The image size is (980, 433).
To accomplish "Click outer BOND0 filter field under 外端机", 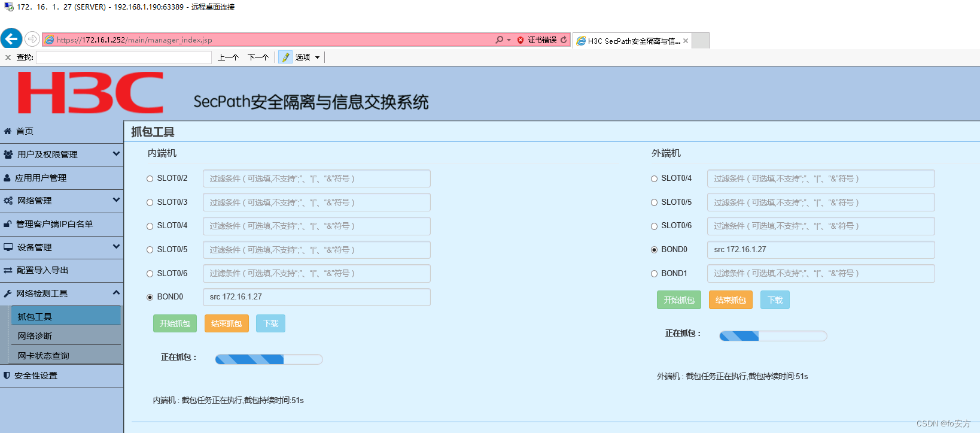I will pyautogui.click(x=821, y=250).
